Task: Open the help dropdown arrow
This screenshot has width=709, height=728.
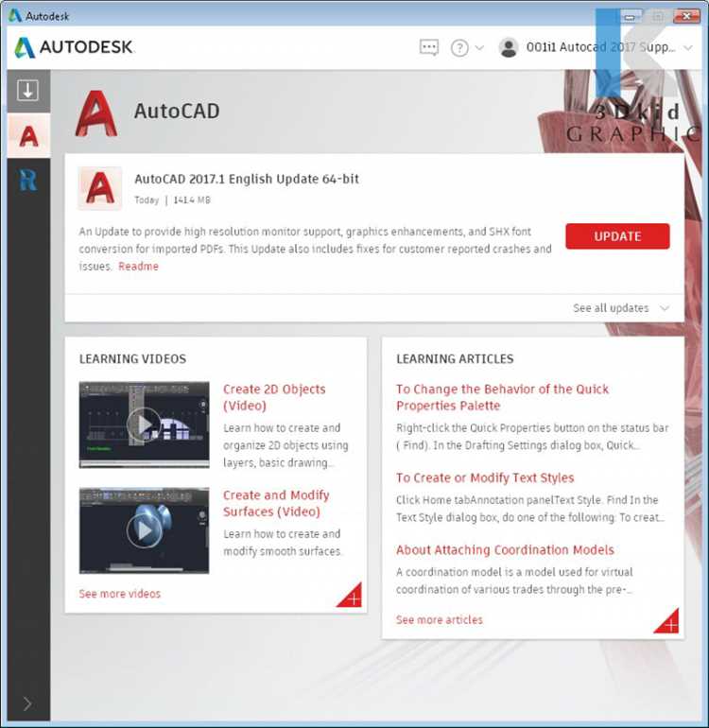Action: point(480,48)
